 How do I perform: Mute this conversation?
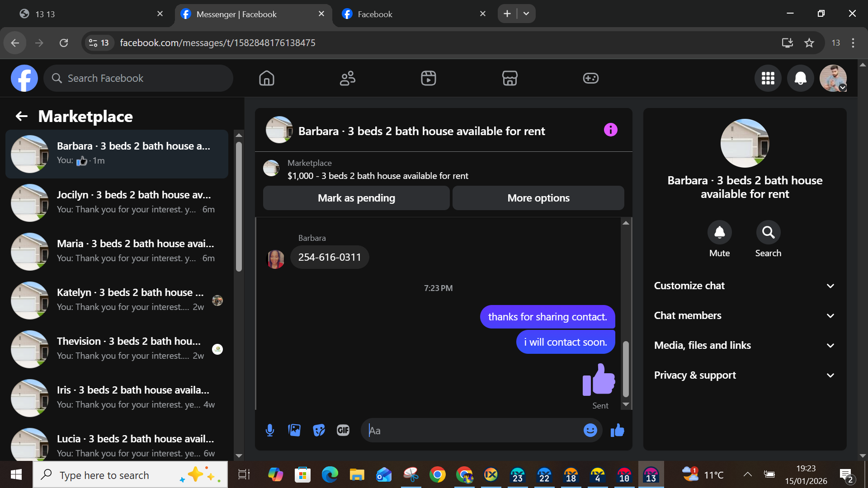[719, 233]
